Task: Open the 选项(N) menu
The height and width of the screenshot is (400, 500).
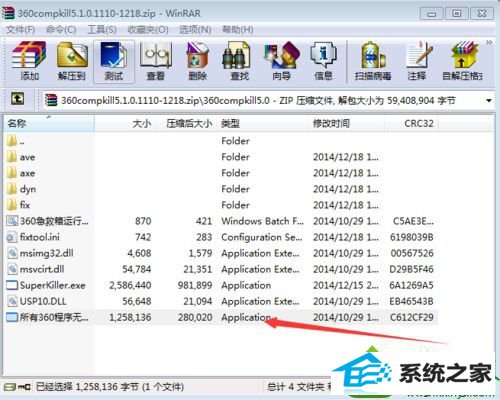Action: [x=195, y=30]
